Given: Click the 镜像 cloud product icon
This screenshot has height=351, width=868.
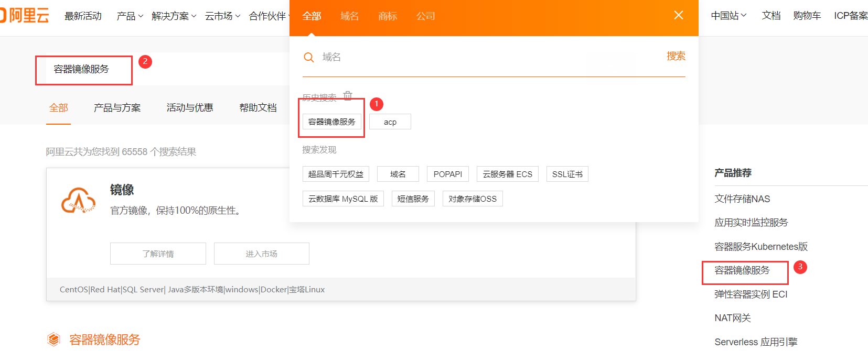Looking at the screenshot, I should coord(78,200).
